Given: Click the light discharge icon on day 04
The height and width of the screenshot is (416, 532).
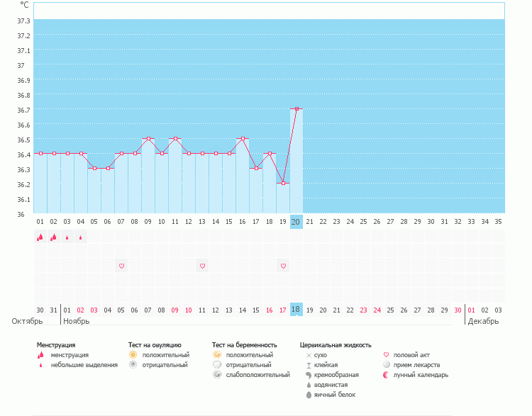Looking at the screenshot, I should point(81,237).
